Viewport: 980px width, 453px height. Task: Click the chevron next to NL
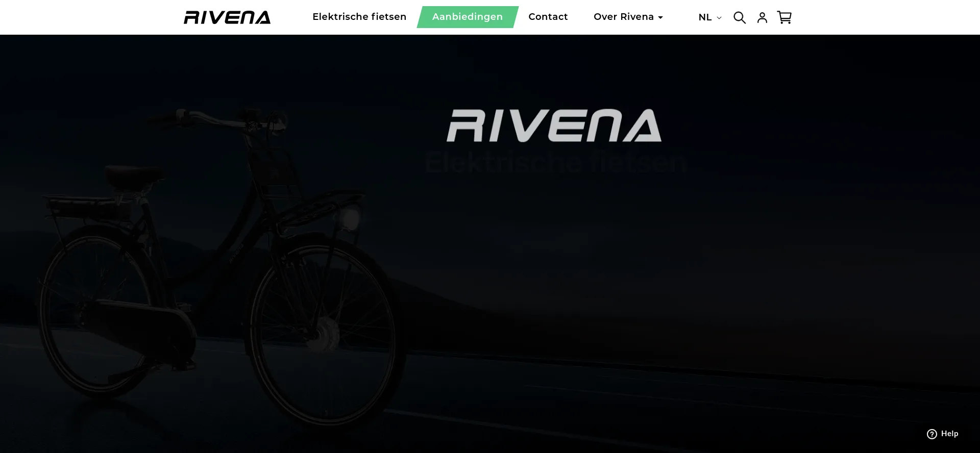tap(719, 18)
